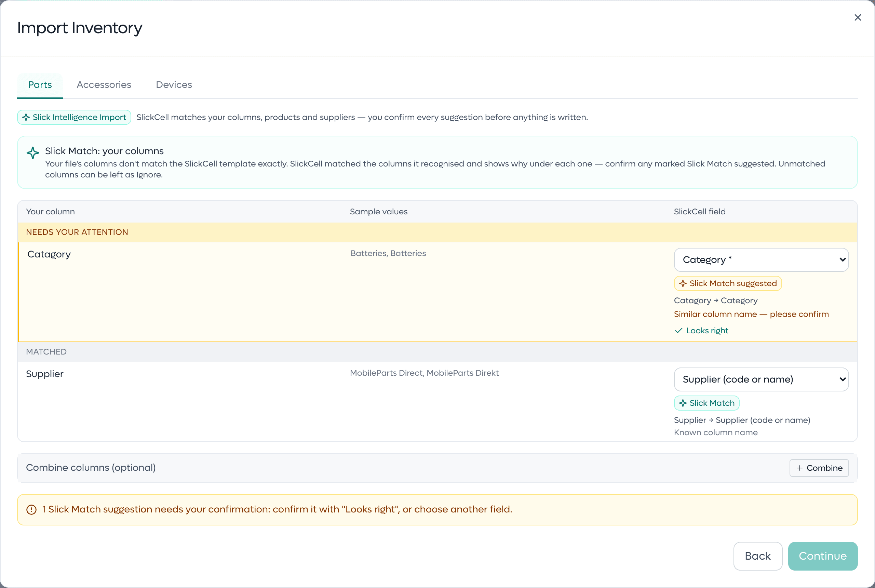This screenshot has width=875, height=588.
Task: Click the plus icon in Combine button
Action: tap(800, 468)
